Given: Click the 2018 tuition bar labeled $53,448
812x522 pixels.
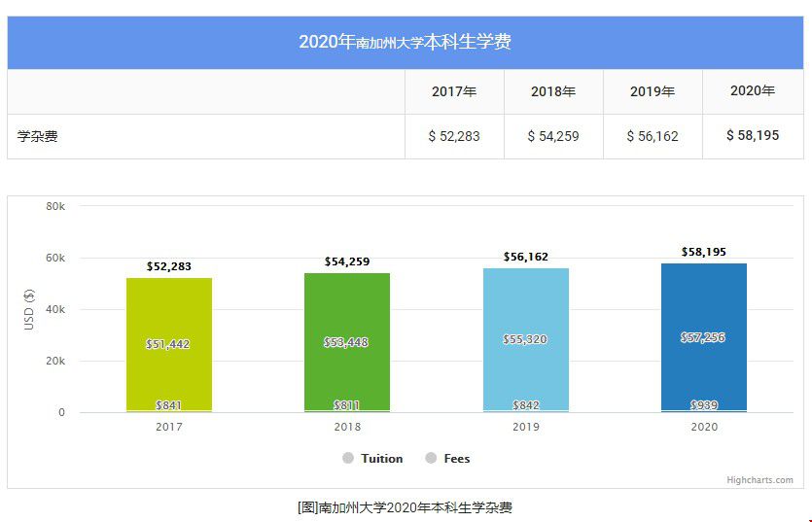Looking at the screenshot, I should pyautogui.click(x=347, y=342).
